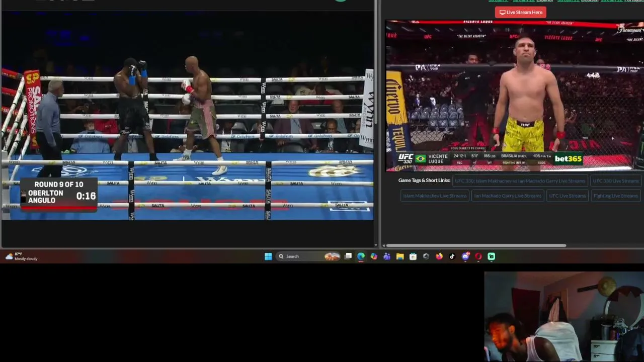Open Microsoft Store from the taskbar

[413, 256]
